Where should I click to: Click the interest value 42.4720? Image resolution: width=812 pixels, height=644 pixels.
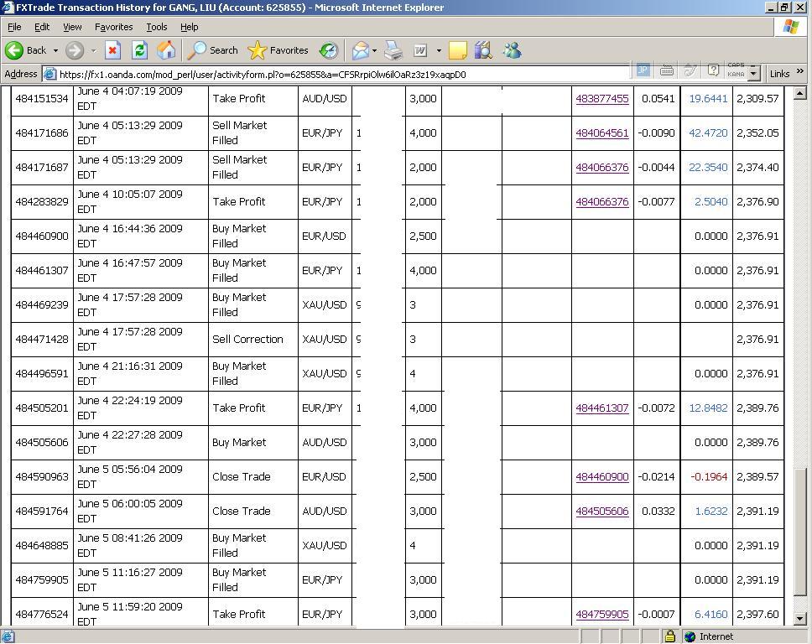click(x=708, y=133)
